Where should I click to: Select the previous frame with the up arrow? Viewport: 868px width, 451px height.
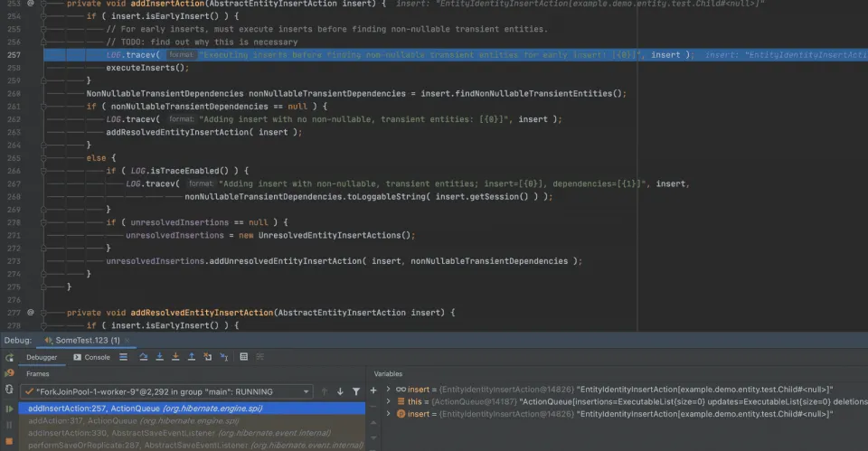325,391
